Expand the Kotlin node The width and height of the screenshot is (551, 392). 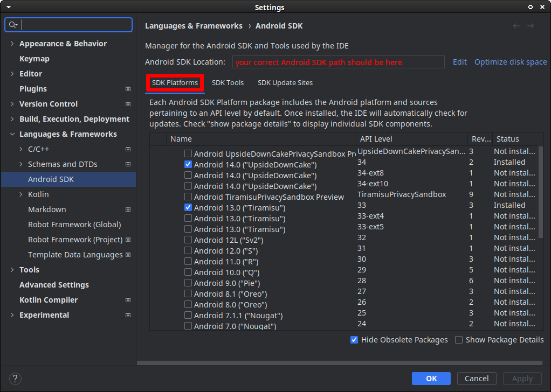click(x=20, y=194)
